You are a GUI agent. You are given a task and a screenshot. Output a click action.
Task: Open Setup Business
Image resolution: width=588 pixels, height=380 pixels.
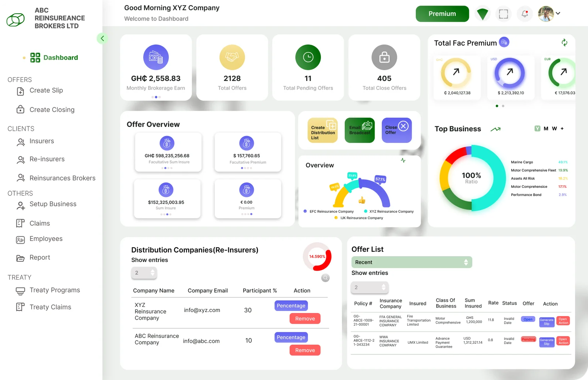click(x=46, y=205)
